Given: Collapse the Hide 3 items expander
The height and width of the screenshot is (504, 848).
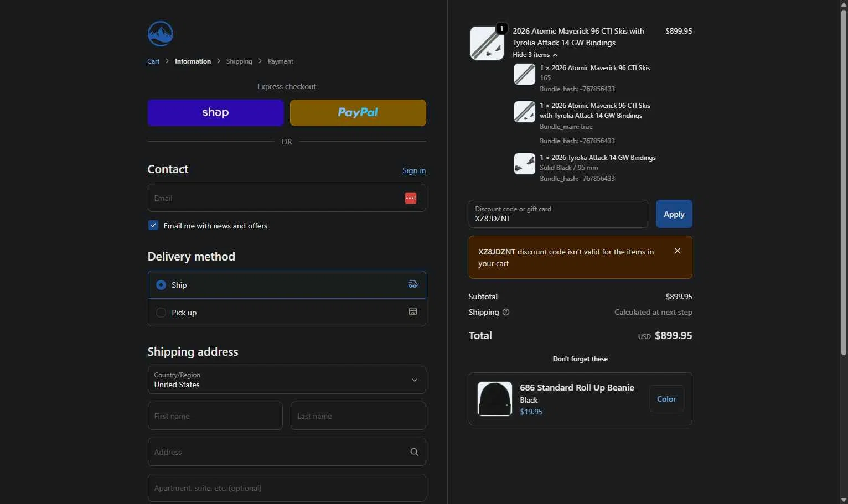Looking at the screenshot, I should tap(535, 55).
